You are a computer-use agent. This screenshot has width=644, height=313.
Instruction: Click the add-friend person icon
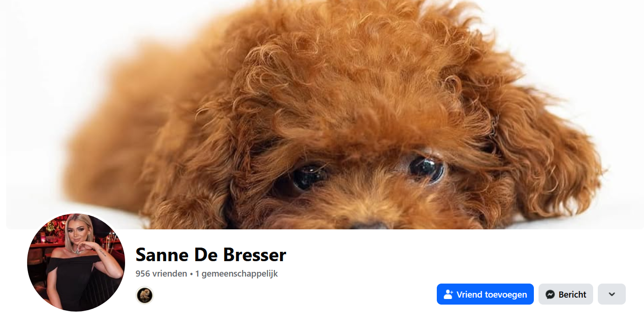pos(448,294)
